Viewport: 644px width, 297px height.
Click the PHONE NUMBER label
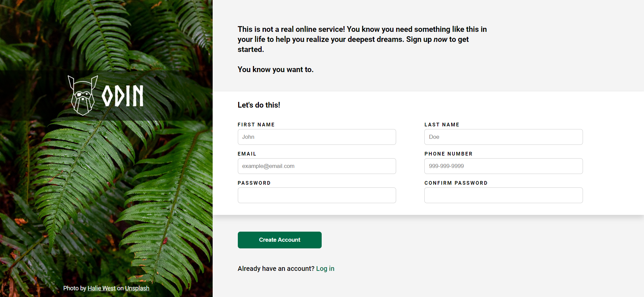[x=448, y=154]
